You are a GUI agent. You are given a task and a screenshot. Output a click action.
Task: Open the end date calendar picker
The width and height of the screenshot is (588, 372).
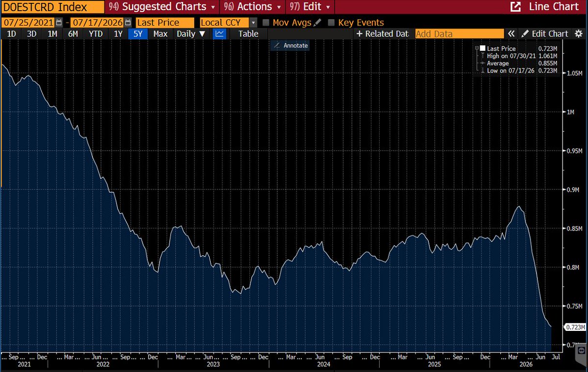click(x=128, y=23)
